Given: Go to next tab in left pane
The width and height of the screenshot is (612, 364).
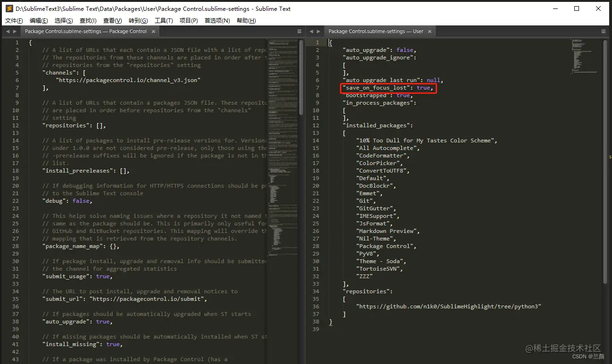Looking at the screenshot, I should coord(15,31).
